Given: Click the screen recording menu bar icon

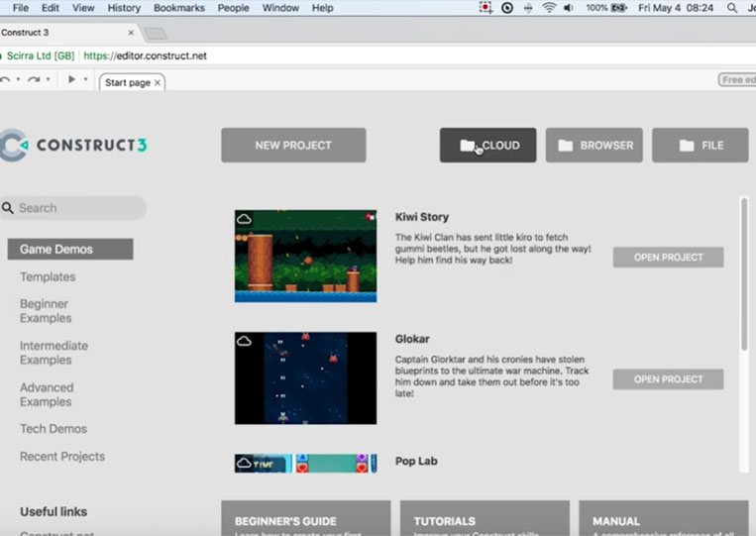Looking at the screenshot, I should 486,7.
